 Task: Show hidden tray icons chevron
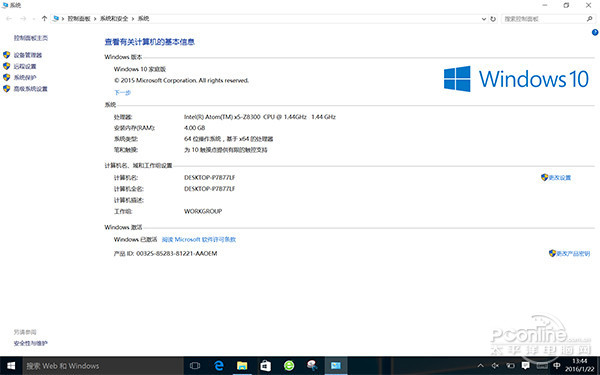point(481,366)
